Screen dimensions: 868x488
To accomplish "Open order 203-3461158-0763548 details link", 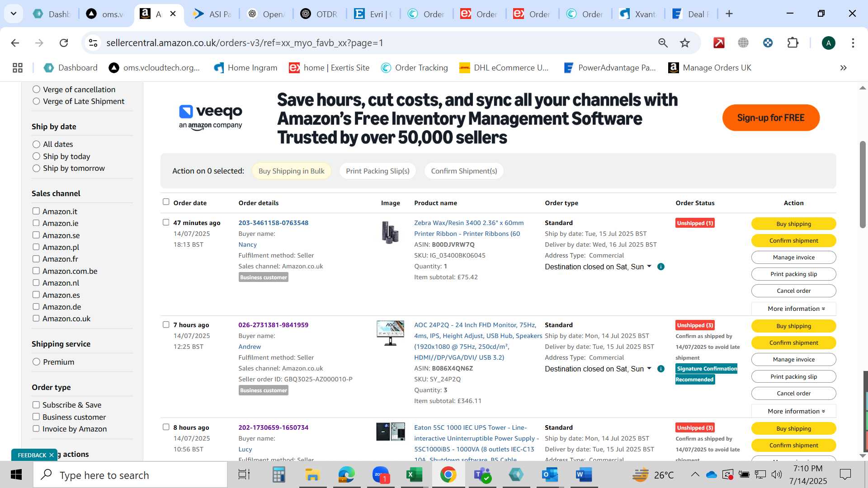I will [x=274, y=223].
